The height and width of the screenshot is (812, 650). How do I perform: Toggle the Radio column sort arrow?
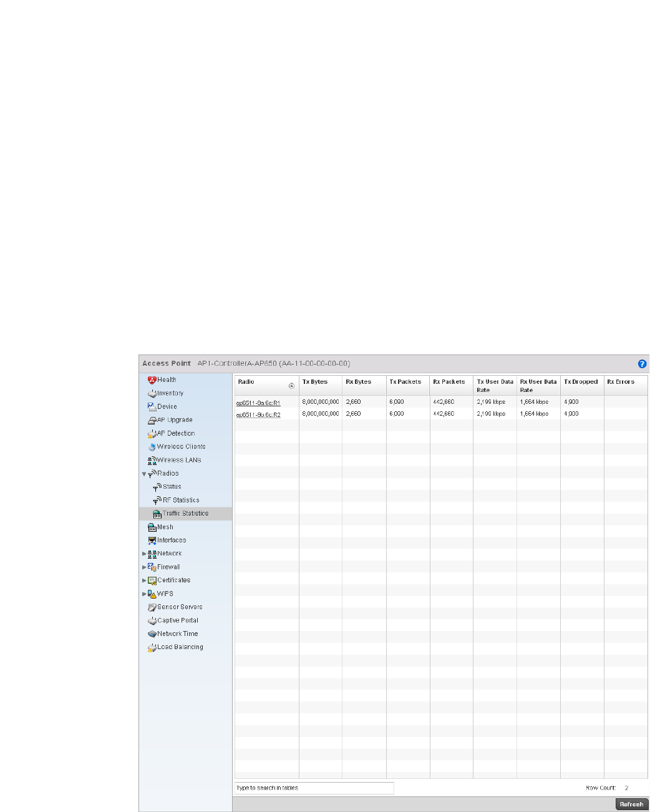pyautogui.click(x=291, y=386)
